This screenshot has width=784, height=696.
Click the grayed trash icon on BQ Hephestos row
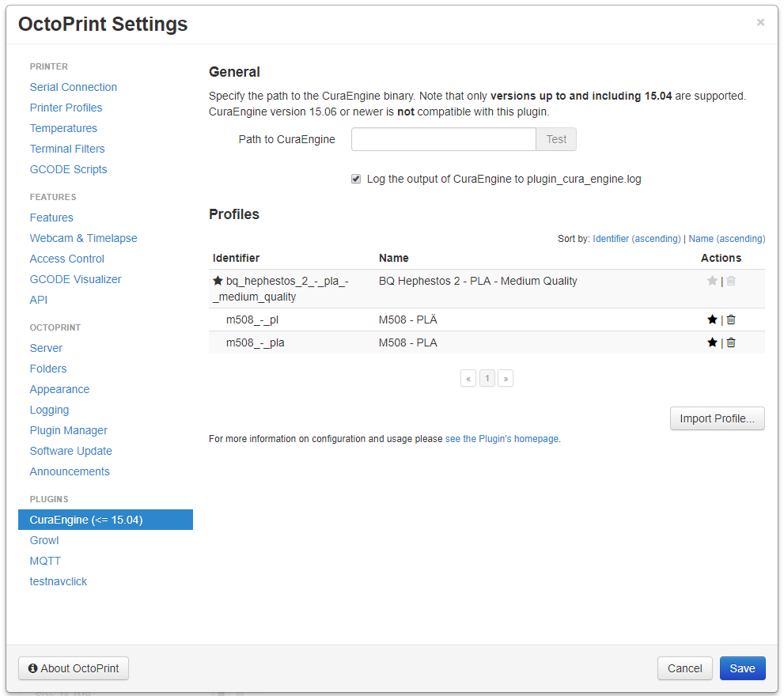pos(730,281)
